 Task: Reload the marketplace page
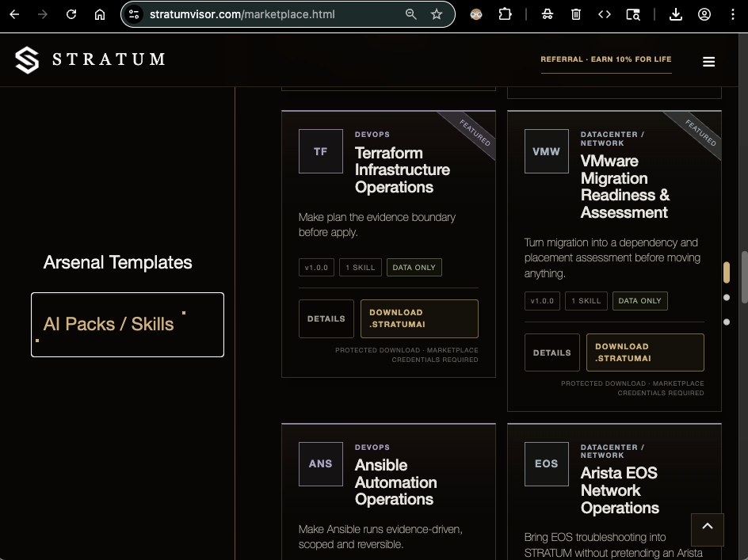(71, 14)
